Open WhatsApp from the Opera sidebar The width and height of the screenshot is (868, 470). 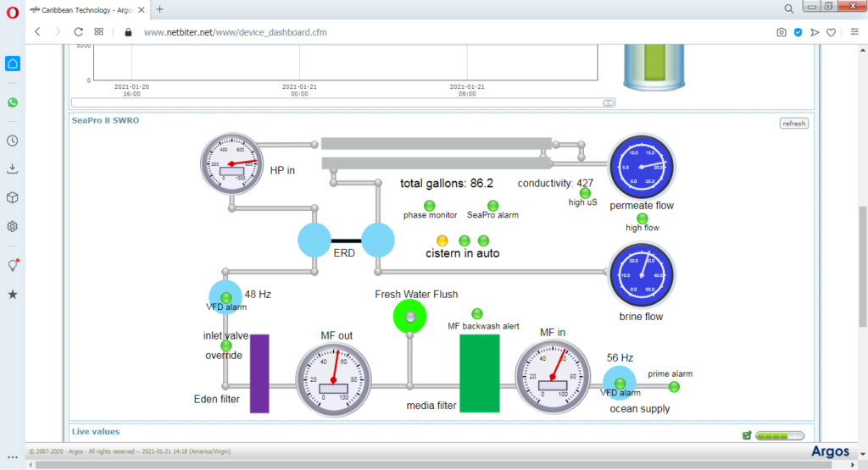13,102
